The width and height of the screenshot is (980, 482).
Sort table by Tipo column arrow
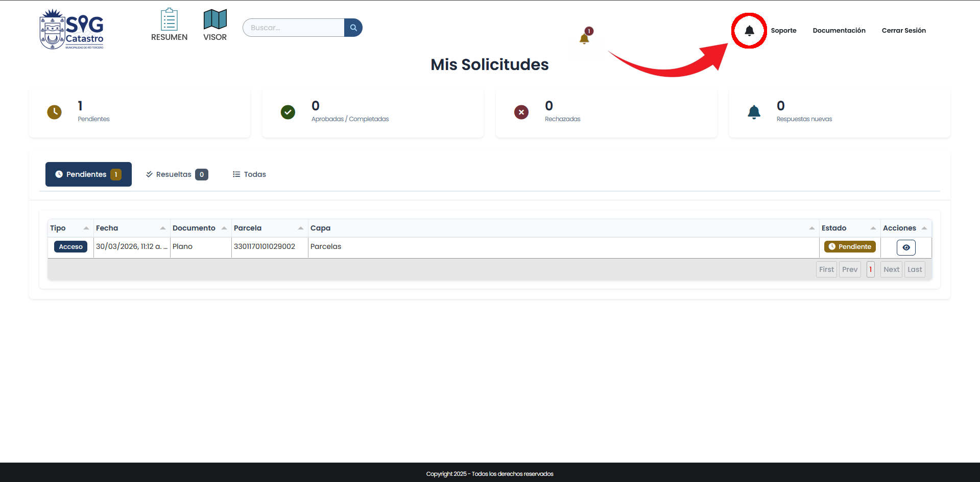(86, 228)
